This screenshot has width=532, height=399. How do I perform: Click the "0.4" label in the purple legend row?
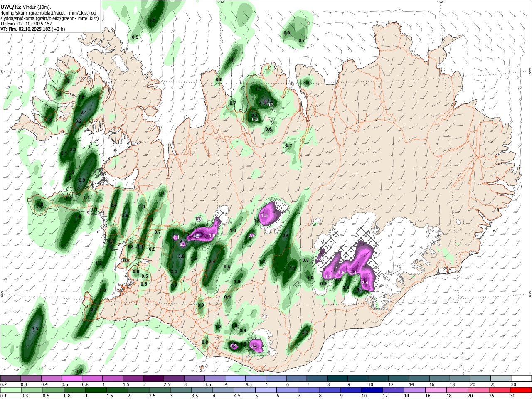pyautogui.click(x=44, y=384)
